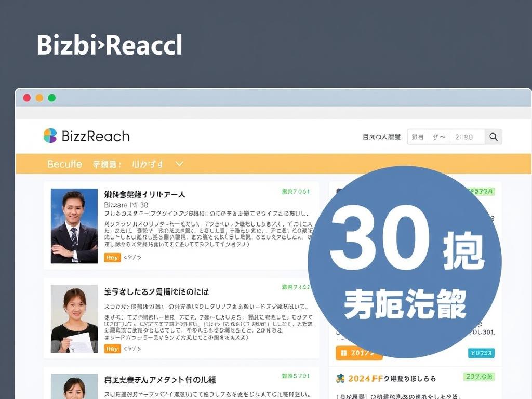532x399 pixels.
Task: Click the orange Rey tag beside woman holding paper
Action: coord(112,349)
